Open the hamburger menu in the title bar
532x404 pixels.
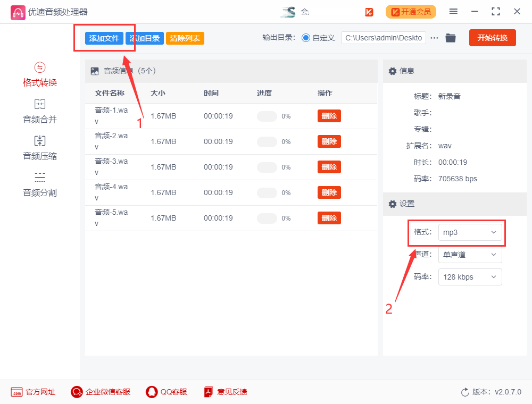(453, 11)
